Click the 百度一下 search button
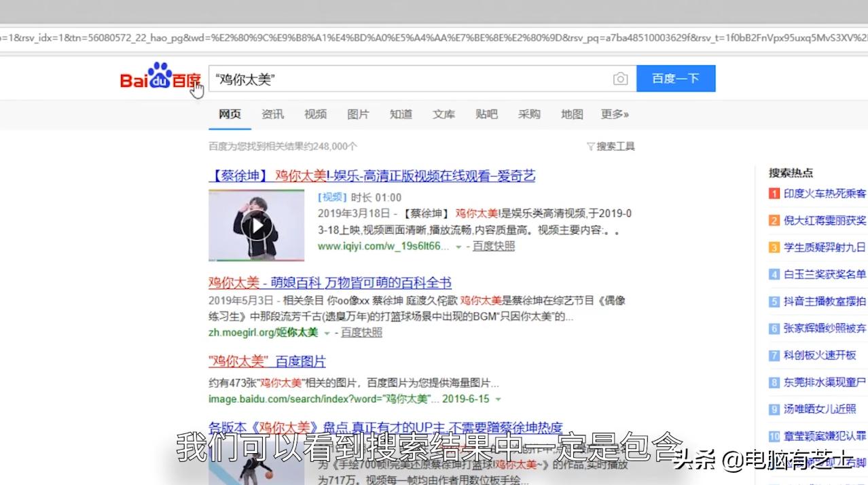Viewport: 868px width, 485px height. pos(675,78)
